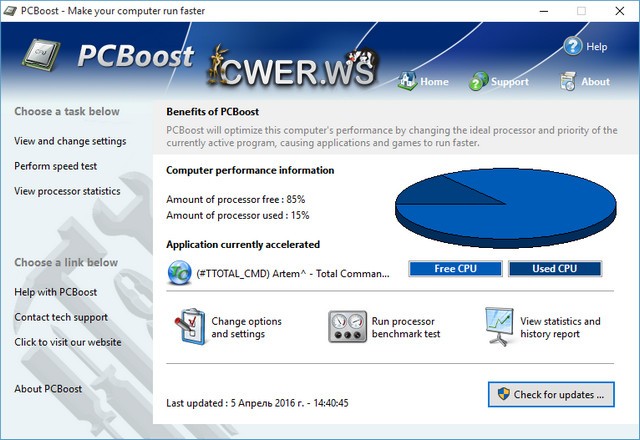This screenshot has width=640, height=440.
Task: Click the Help question mark icon
Action: coord(573,46)
